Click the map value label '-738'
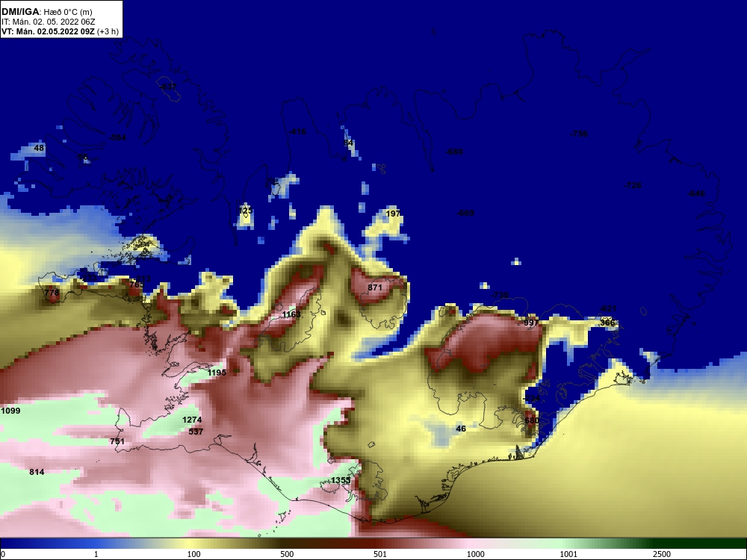Viewport: 747px width, 560px height. [x=500, y=295]
